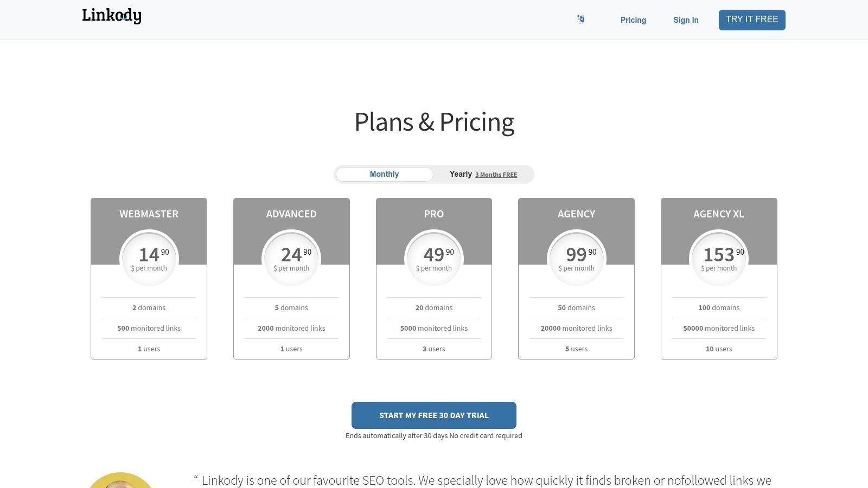Choose the AGENCY XL plan header
868x488 pixels.
[x=719, y=214]
